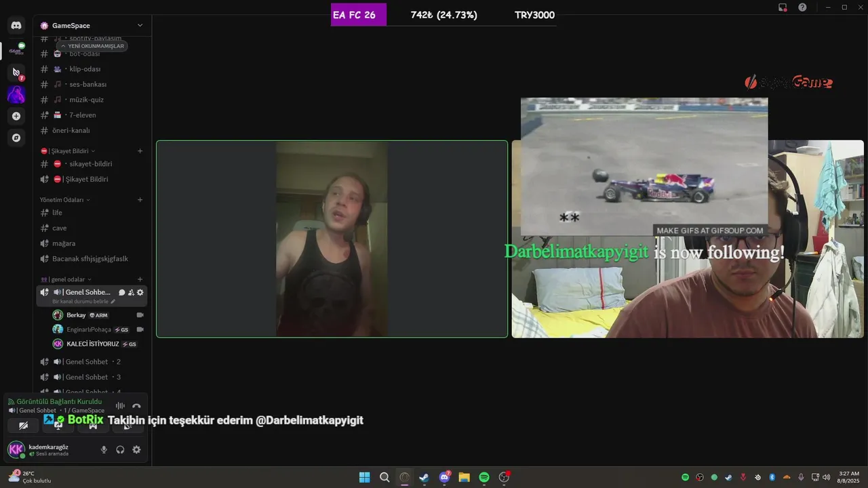Image resolution: width=868 pixels, height=488 pixels.
Task: Open File Explorer from the taskbar
Action: coord(464,477)
